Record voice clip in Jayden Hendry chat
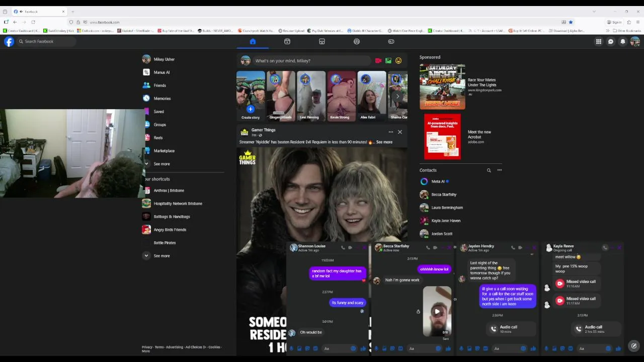This screenshot has height=362, width=644. coord(461,348)
